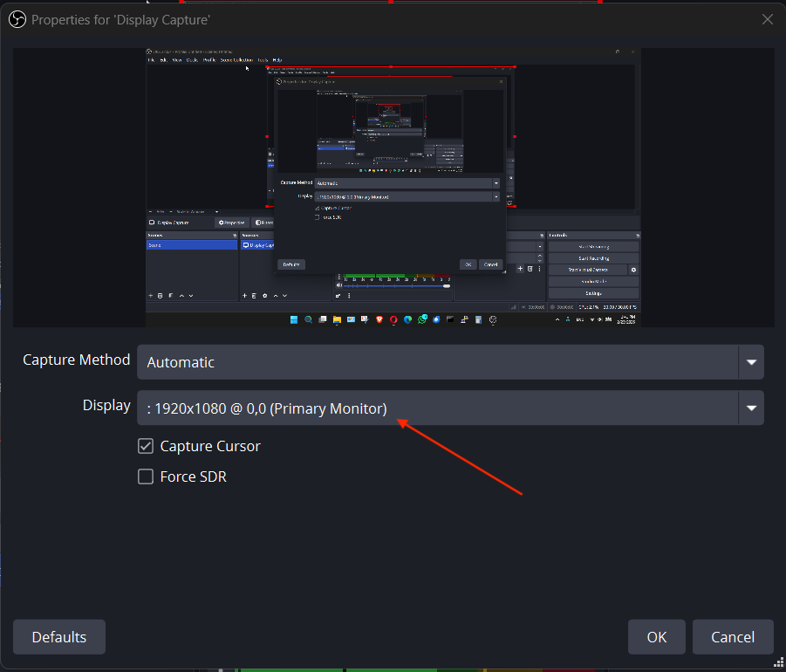Enable the Force SDR checkbox
The width and height of the screenshot is (786, 672).
pos(146,477)
